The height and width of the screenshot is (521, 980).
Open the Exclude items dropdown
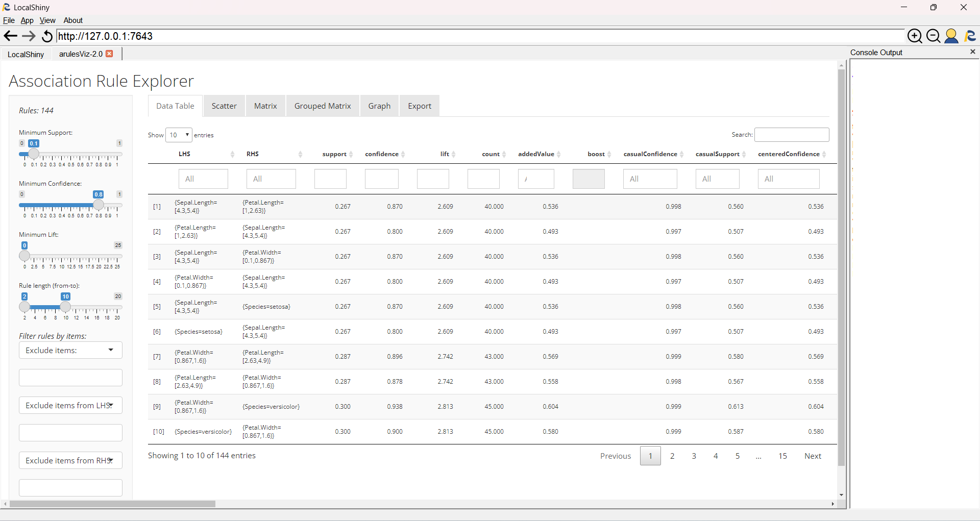click(70, 350)
